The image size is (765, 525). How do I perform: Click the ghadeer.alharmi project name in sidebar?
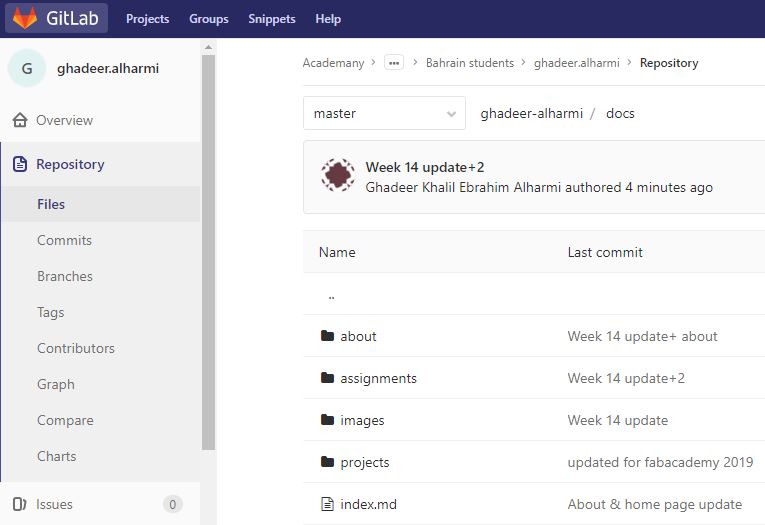point(108,68)
